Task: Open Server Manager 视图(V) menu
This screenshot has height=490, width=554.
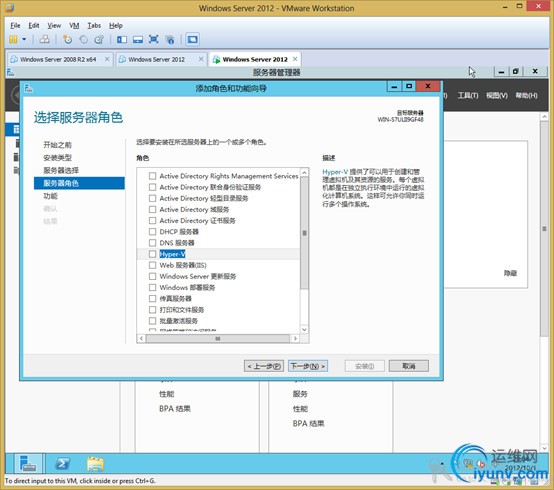Action: 497,95
